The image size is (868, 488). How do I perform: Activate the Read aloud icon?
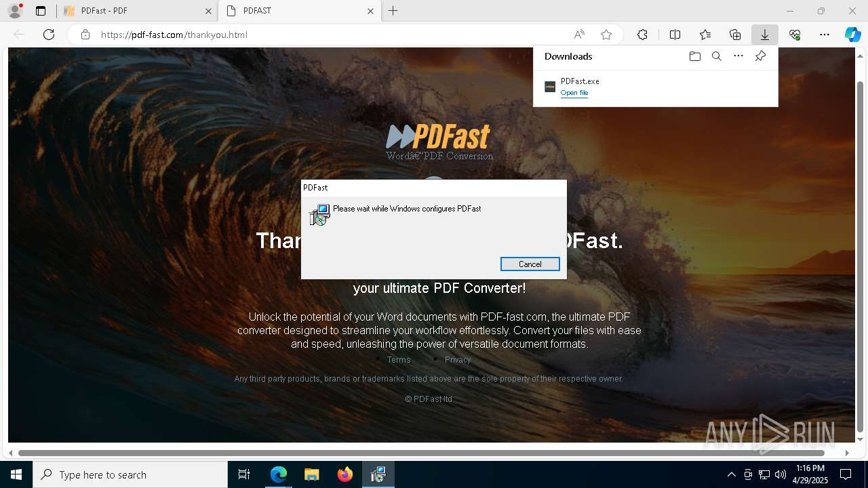coord(579,35)
